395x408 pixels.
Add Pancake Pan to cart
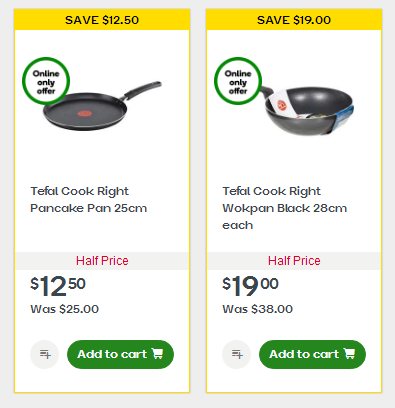click(120, 354)
